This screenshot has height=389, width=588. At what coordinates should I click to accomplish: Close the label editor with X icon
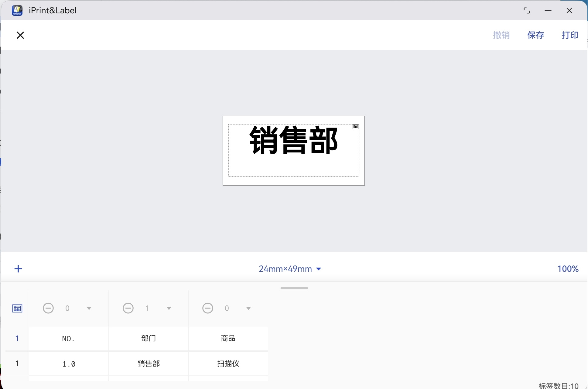pyautogui.click(x=20, y=35)
